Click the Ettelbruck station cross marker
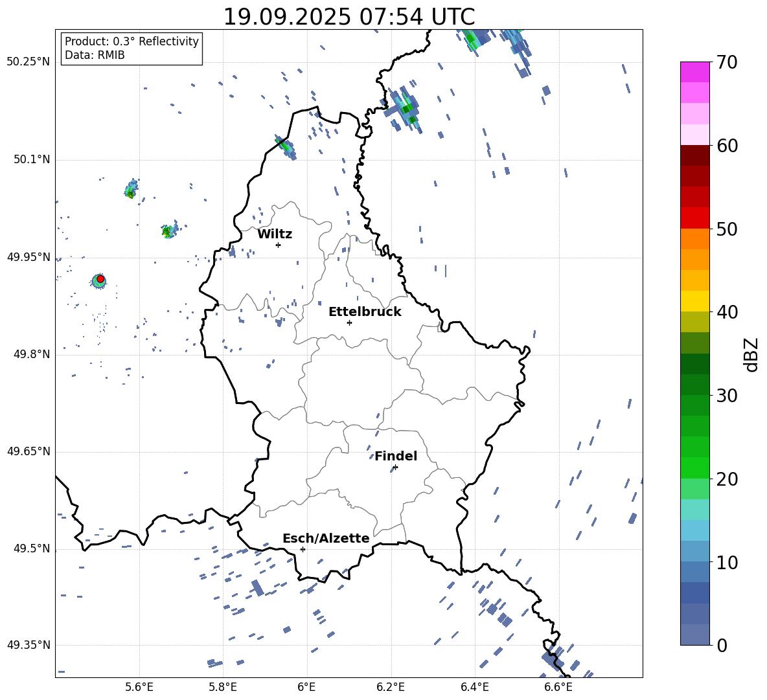This screenshot has height=700, width=767. (x=349, y=322)
